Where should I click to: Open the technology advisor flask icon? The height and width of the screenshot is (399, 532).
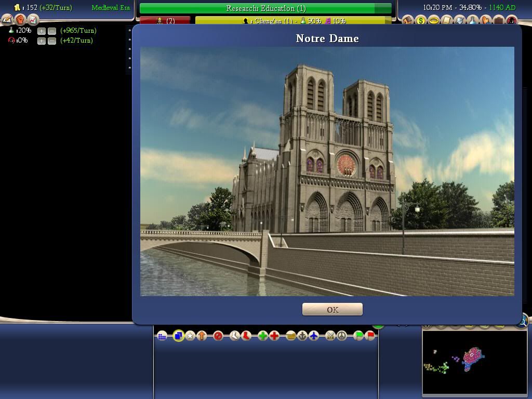tap(473, 20)
